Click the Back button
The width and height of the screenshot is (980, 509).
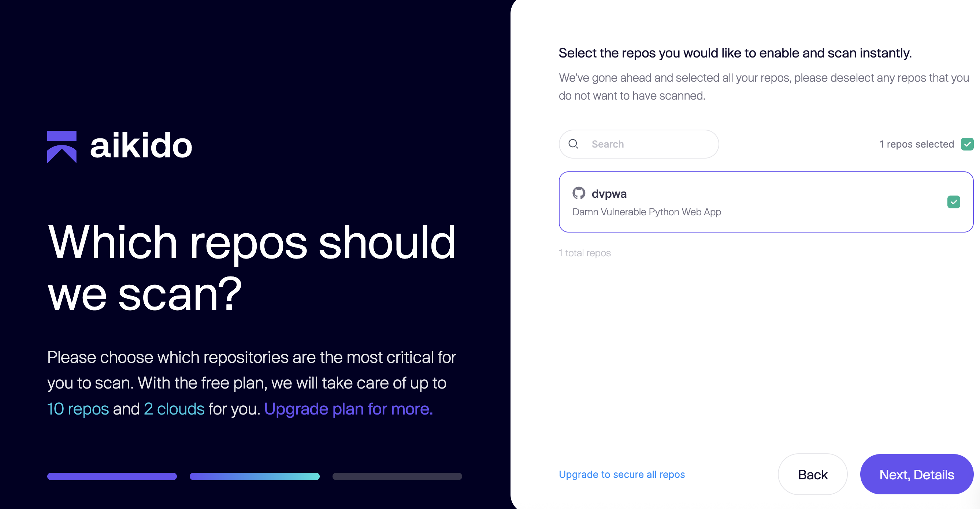(812, 474)
